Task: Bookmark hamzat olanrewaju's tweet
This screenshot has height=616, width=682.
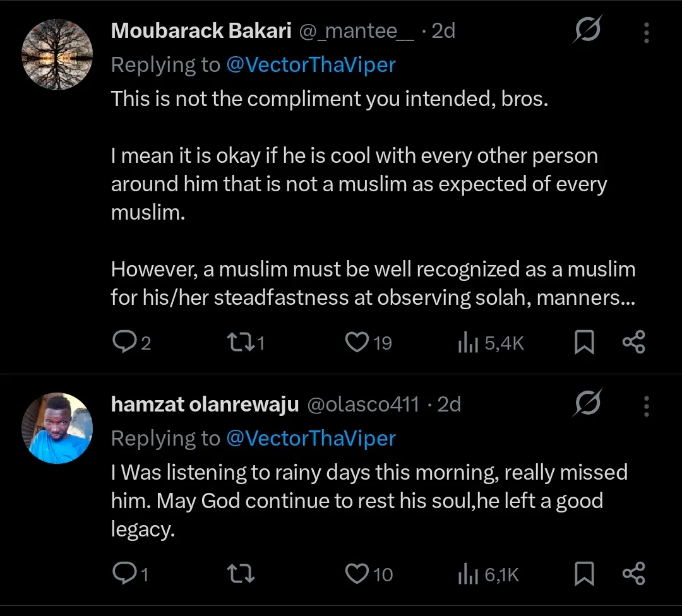Action: tap(585, 574)
